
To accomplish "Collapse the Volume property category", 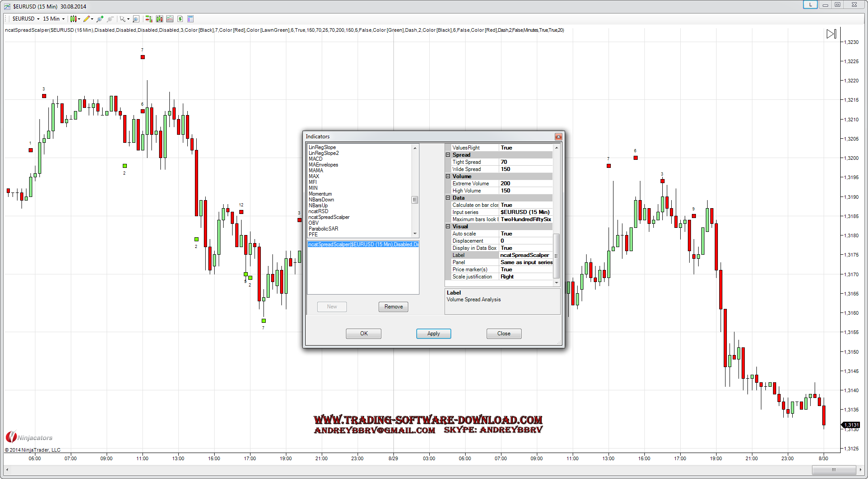I will [x=448, y=176].
